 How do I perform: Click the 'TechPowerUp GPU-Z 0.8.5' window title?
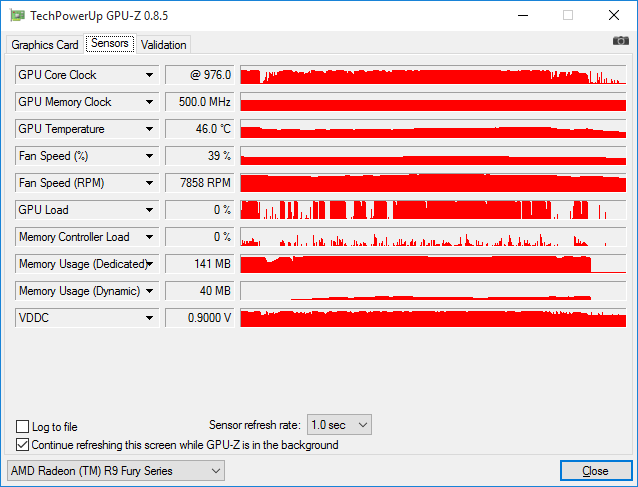click(x=99, y=16)
